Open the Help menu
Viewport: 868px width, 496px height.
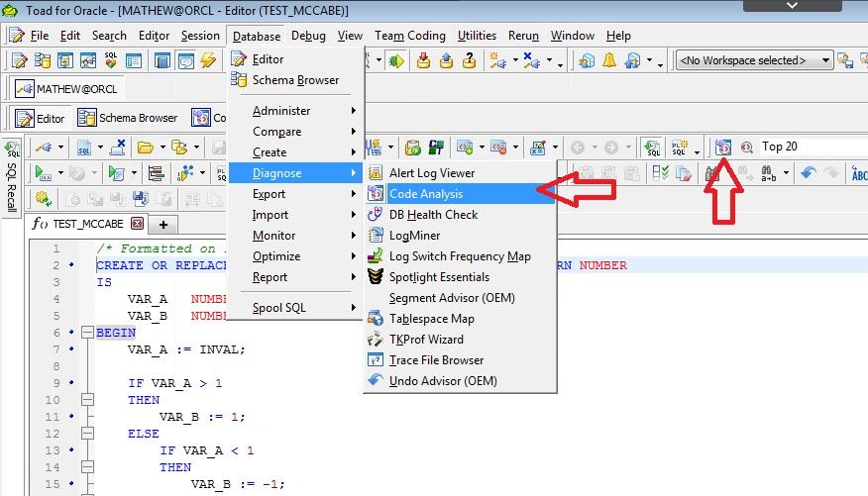point(618,36)
